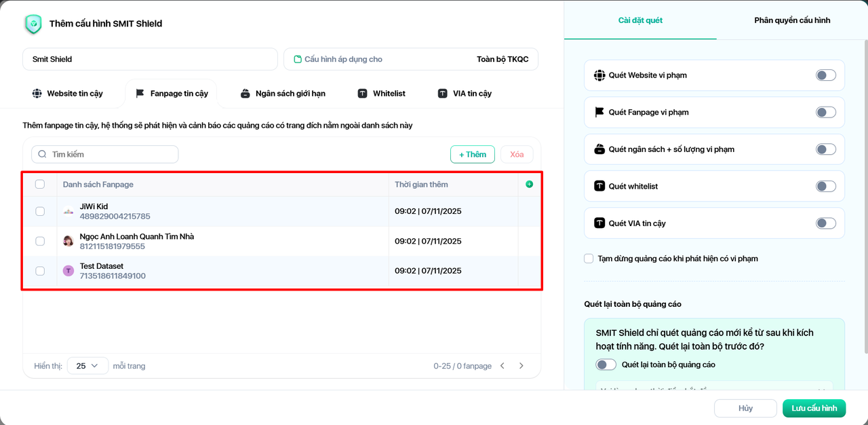The image size is (868, 425).
Task: Click the globe icon beside Quét Website vi phạm
Action: [599, 75]
